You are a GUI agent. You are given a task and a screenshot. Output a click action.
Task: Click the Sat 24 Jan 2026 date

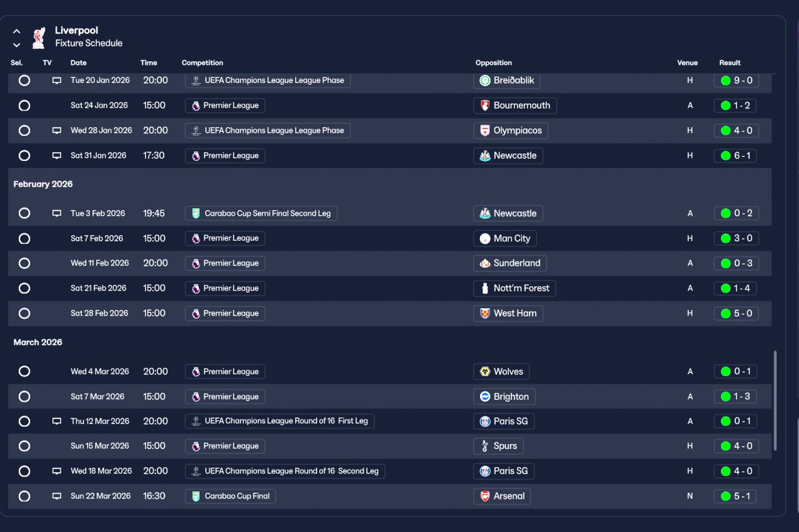pyautogui.click(x=99, y=105)
